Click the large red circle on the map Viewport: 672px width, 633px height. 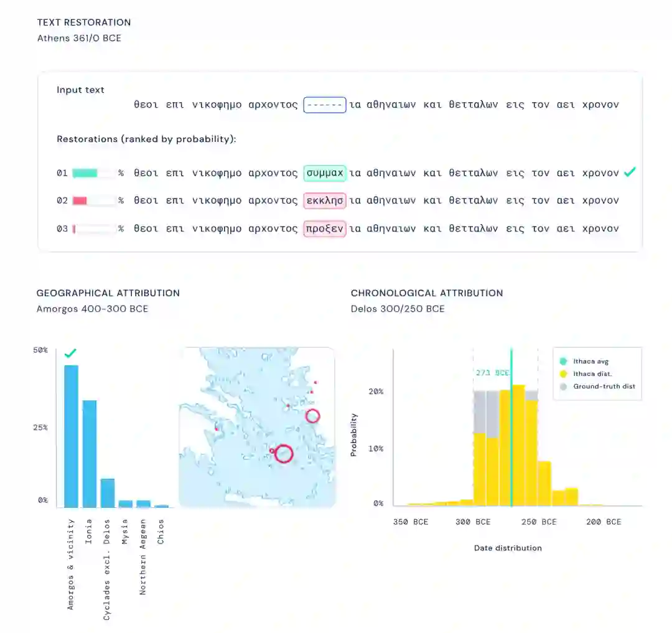(x=283, y=454)
